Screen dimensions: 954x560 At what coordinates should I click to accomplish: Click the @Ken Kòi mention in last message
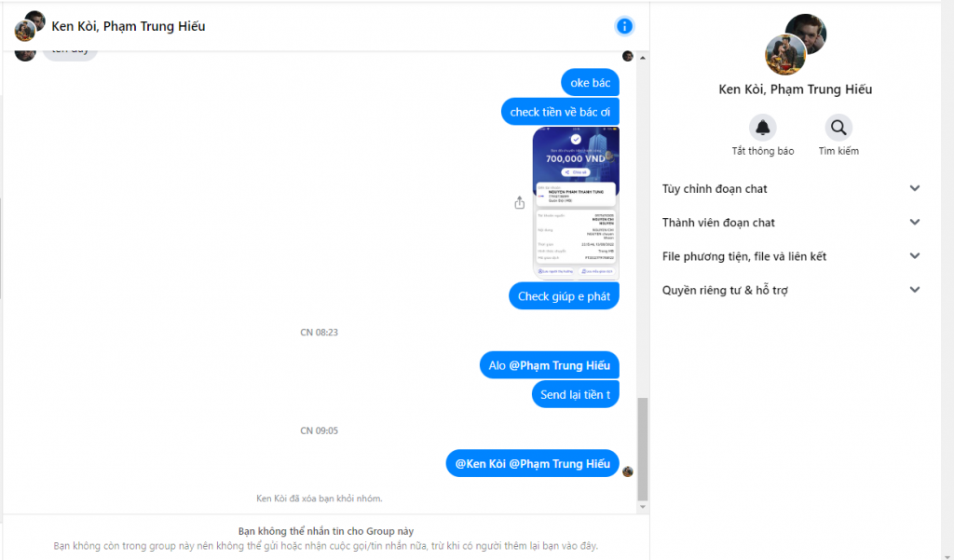[481, 464]
